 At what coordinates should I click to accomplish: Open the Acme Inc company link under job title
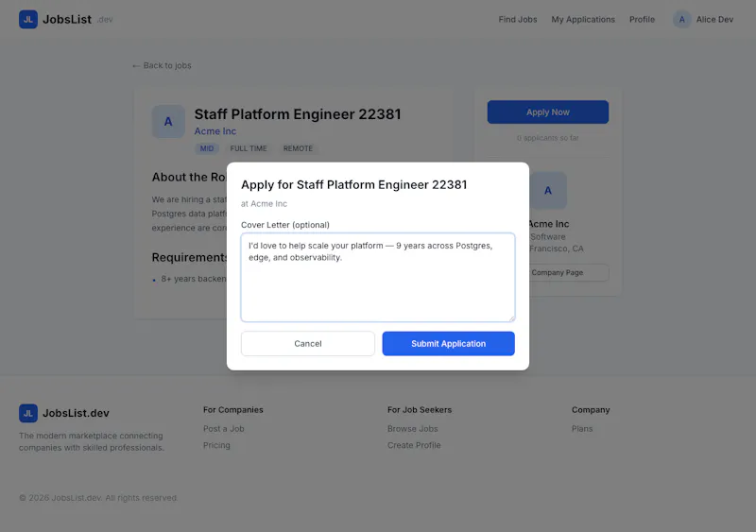coord(215,131)
